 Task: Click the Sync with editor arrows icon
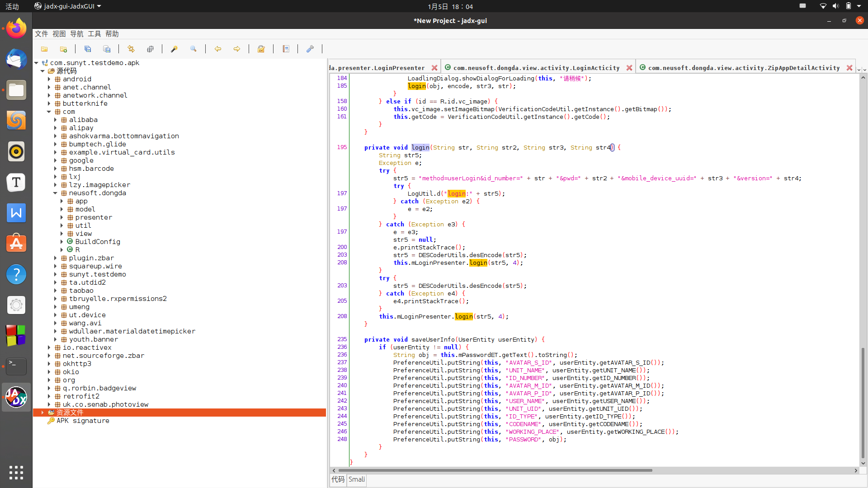(131, 49)
